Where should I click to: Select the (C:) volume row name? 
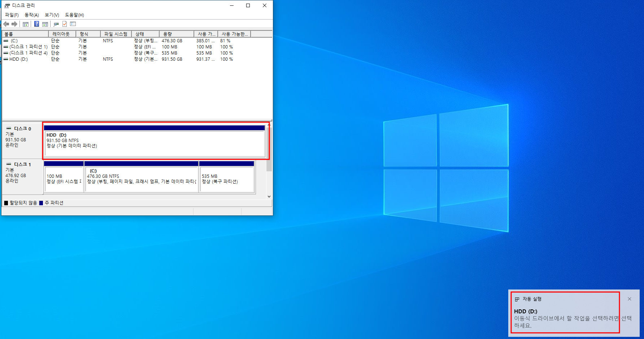(14, 41)
